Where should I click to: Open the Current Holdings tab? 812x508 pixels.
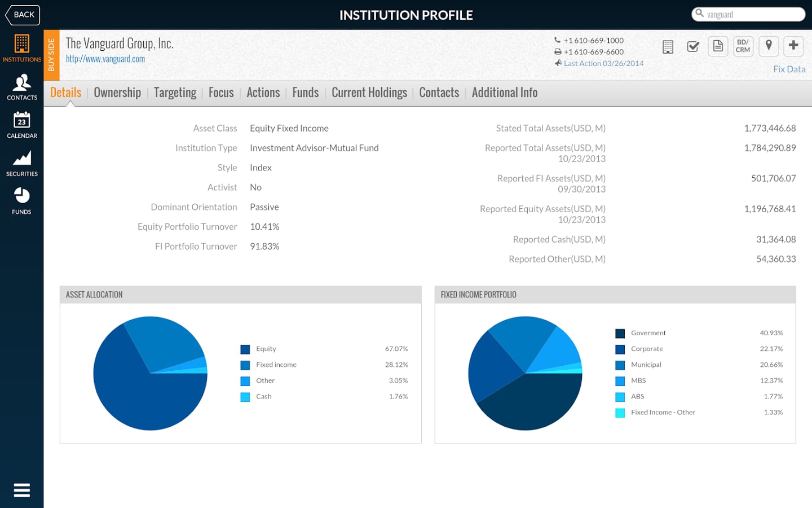[369, 93]
